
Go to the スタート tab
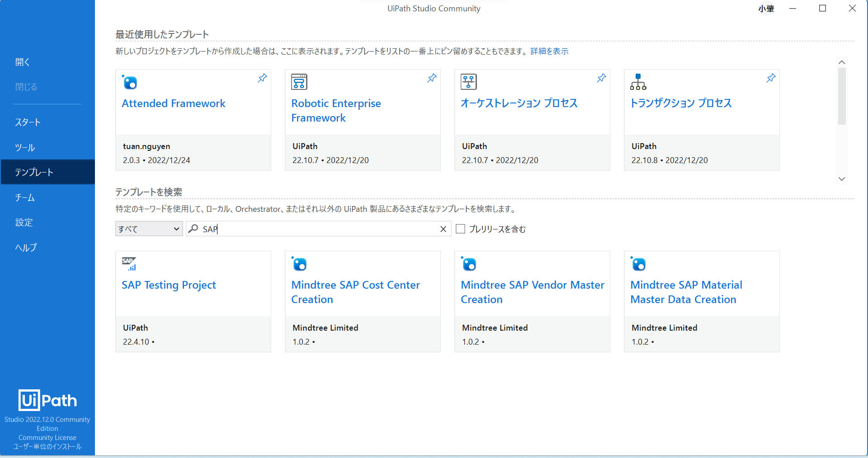tap(47, 122)
